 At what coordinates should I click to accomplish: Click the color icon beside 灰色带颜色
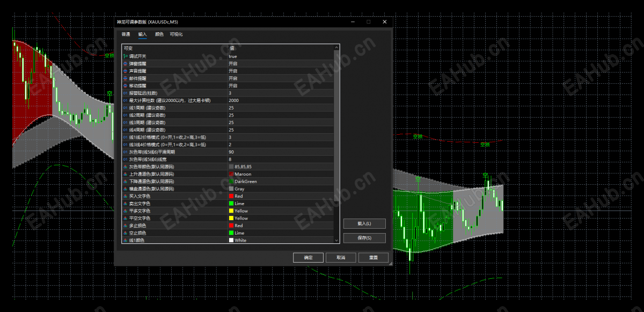(126, 167)
